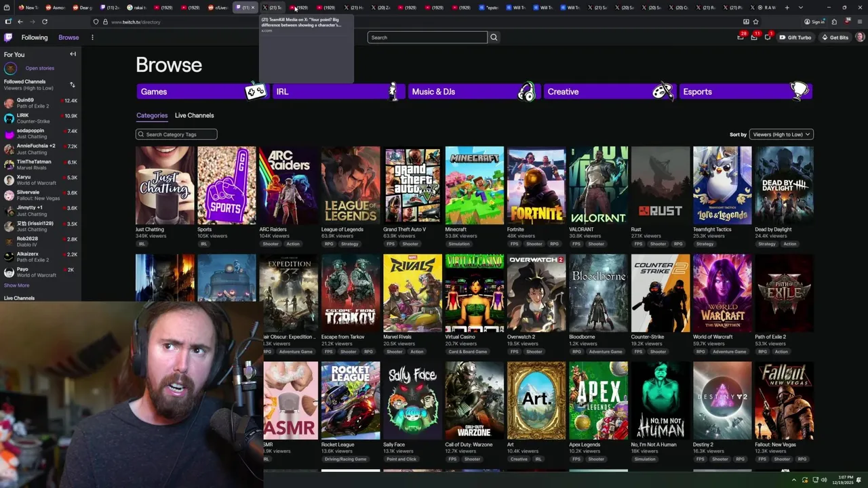Image resolution: width=868 pixels, height=488 pixels.
Task: Focus the Search Category Tags field
Action: click(x=176, y=134)
